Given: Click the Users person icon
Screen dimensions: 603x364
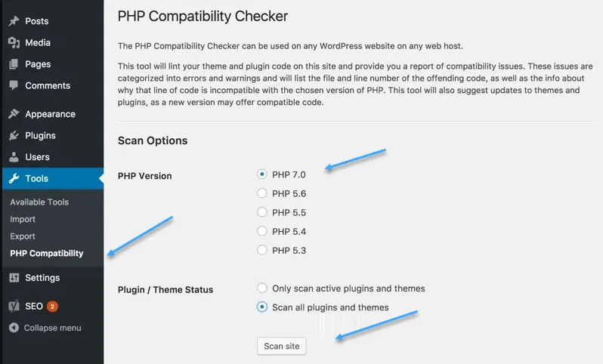Looking at the screenshot, I should tap(14, 157).
